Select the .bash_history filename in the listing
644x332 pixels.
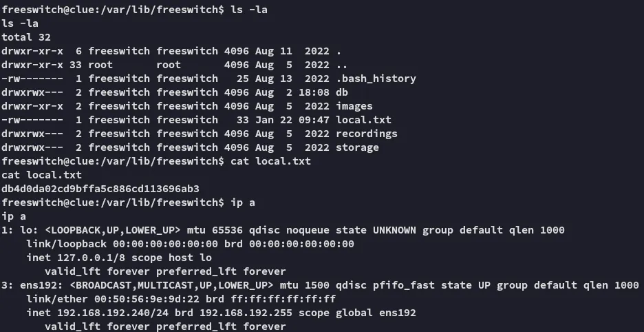coord(376,79)
